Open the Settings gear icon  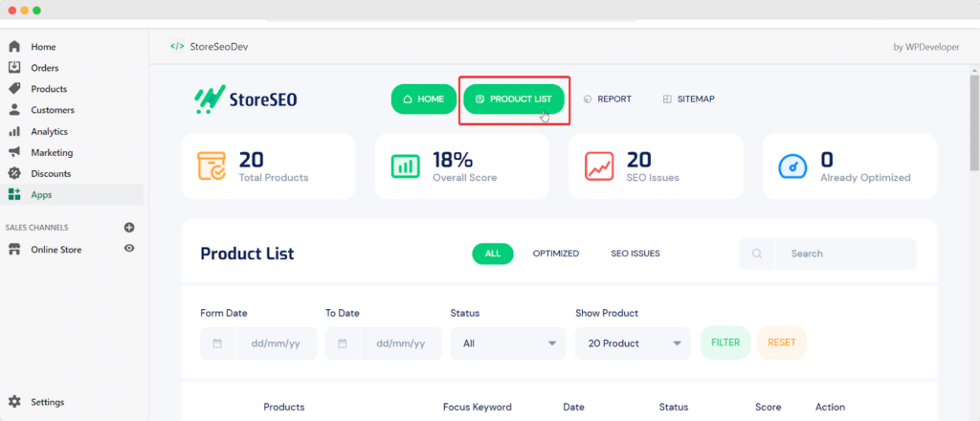[x=14, y=402]
